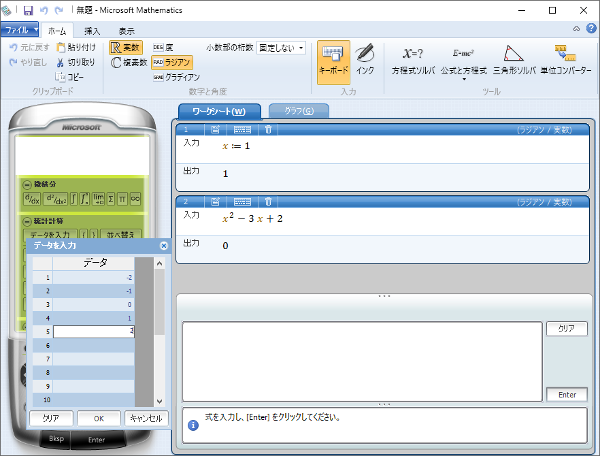Click the worksheet expression input box
Viewport: 600px width, 456px height.
[362, 362]
